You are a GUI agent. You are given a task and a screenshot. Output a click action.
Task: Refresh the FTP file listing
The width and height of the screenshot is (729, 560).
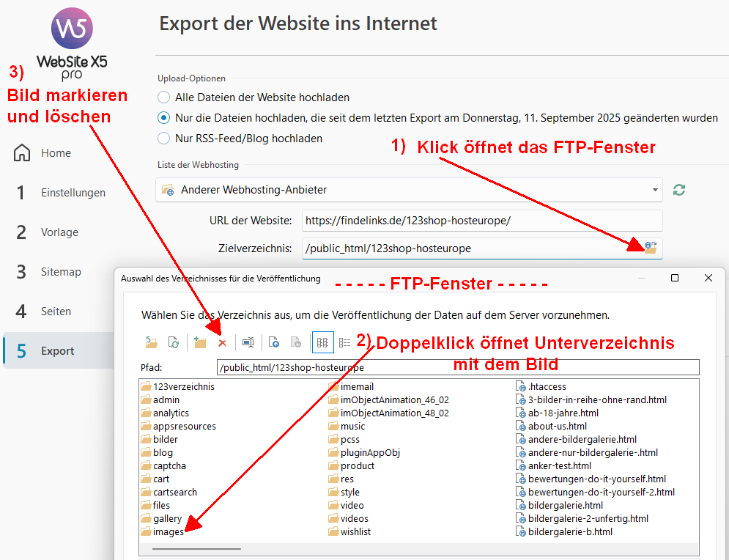174,343
